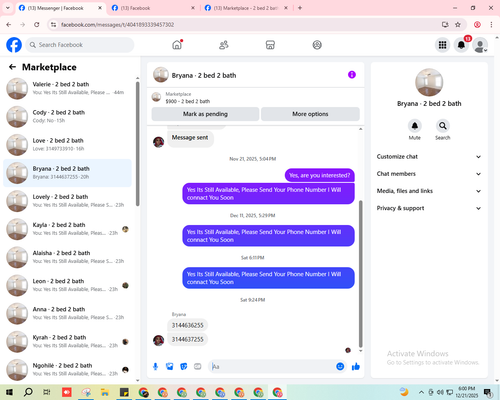Open the Leon - 2 bed 2 bath conversation
Screen dimensions: 500x400
click(67, 285)
